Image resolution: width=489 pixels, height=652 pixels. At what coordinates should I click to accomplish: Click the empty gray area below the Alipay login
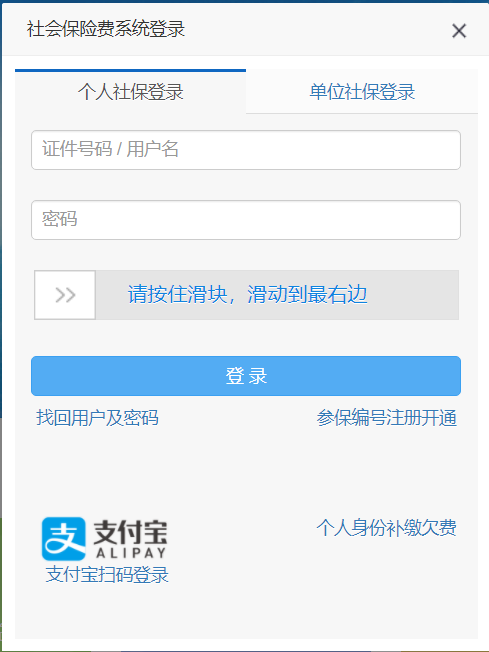point(246,611)
